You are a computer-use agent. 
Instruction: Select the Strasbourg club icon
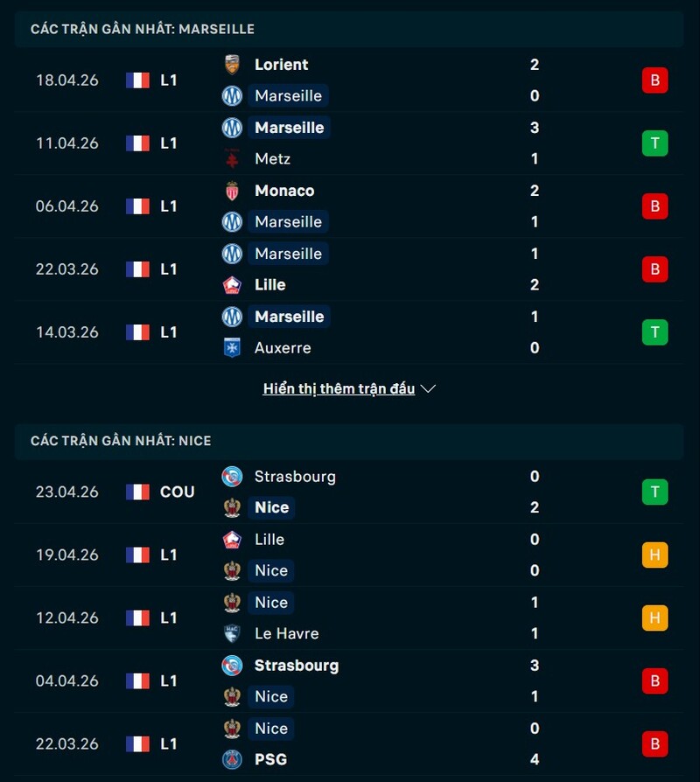[231, 477]
